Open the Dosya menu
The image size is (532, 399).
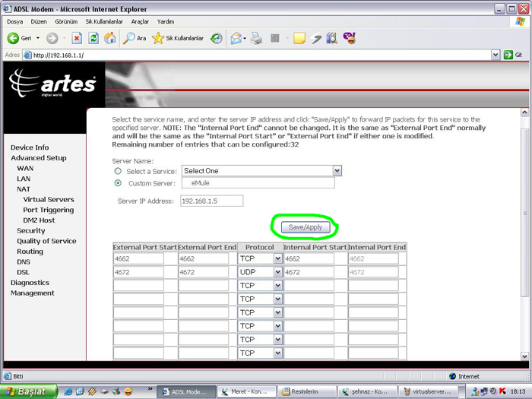coord(15,22)
